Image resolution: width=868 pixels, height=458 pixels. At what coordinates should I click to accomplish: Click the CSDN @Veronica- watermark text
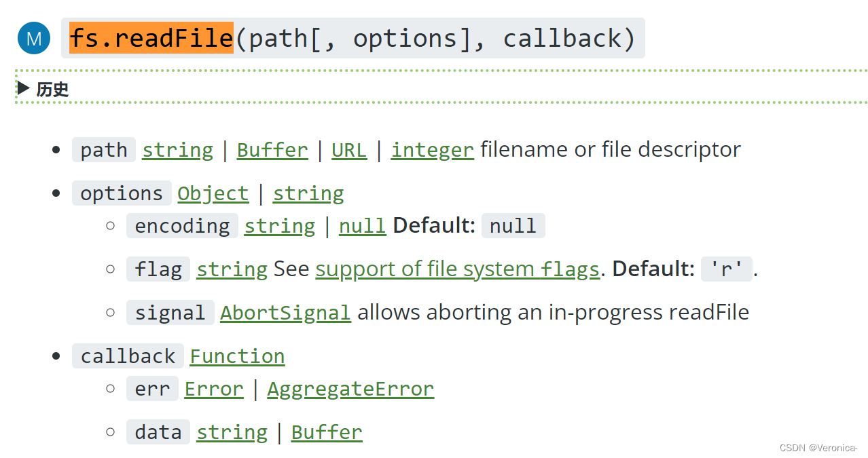point(818,448)
